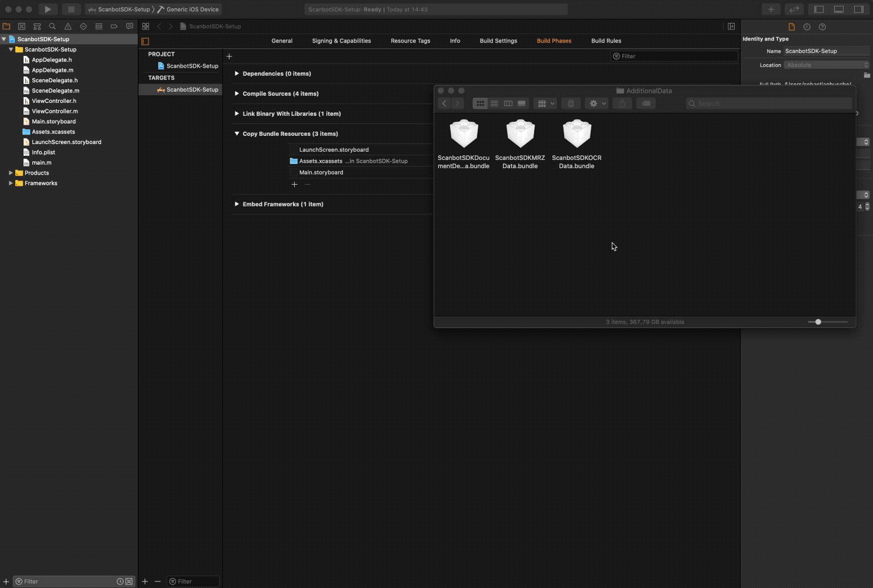
Task: Open the Signing & Capabilities tab
Action: [x=341, y=41]
